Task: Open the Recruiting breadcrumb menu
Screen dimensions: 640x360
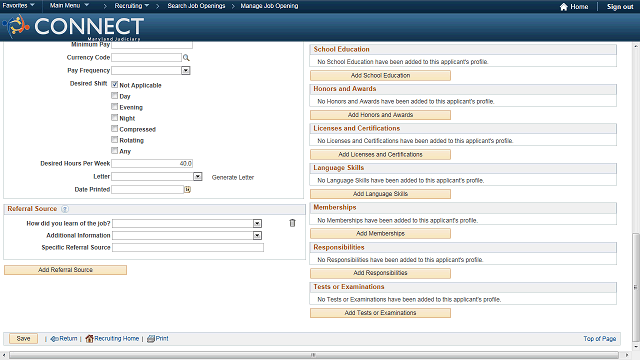Action: (131, 6)
